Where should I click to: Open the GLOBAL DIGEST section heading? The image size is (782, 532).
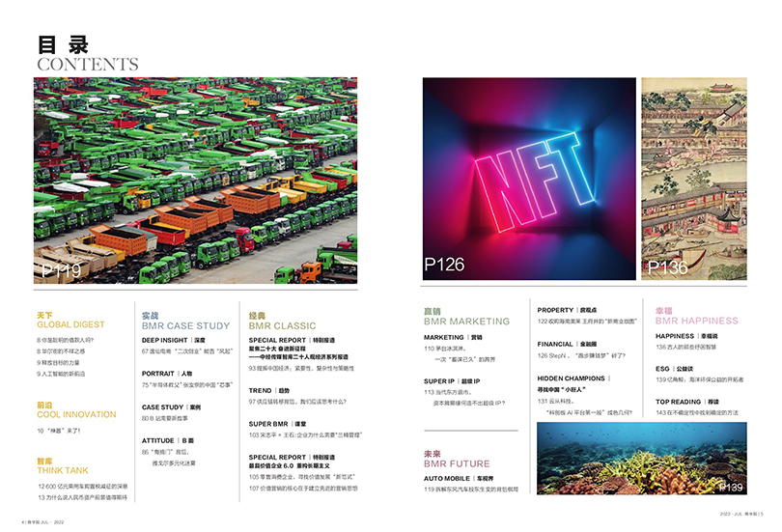point(70,326)
